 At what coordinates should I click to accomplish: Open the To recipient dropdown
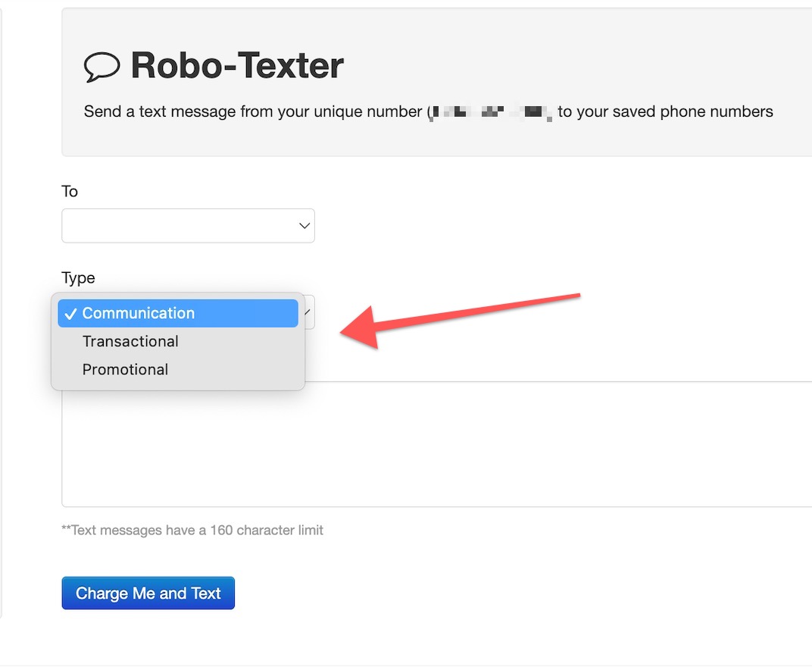click(x=188, y=225)
